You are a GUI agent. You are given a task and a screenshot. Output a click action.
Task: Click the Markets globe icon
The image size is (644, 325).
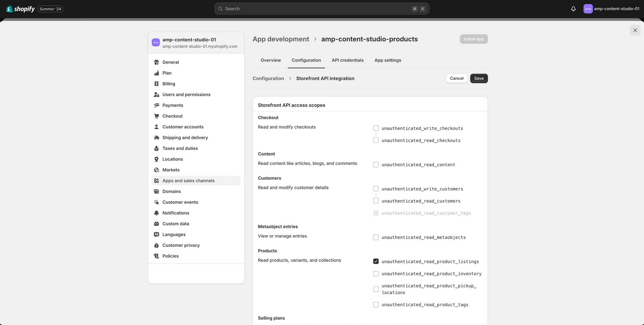click(157, 170)
